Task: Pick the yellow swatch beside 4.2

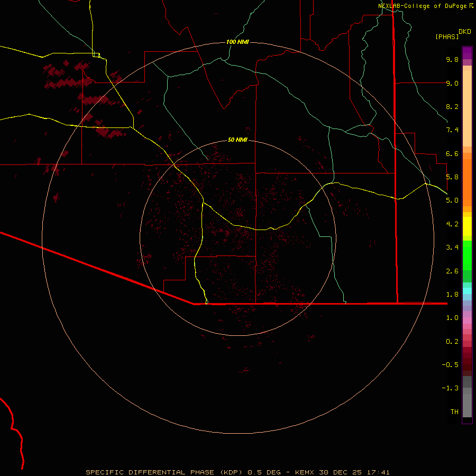Action: tap(467, 226)
